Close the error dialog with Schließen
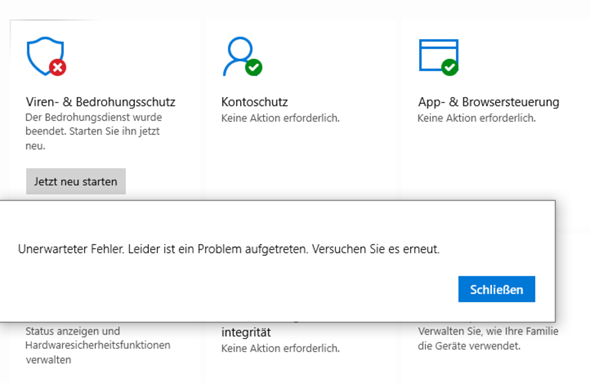This screenshot has width=590, height=383. [x=496, y=289]
